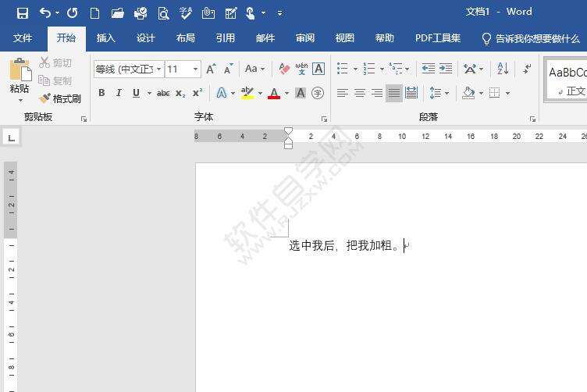This screenshot has width=587, height=392.
Task: Switch to the 布局 (Layout) tab
Action: 185,38
